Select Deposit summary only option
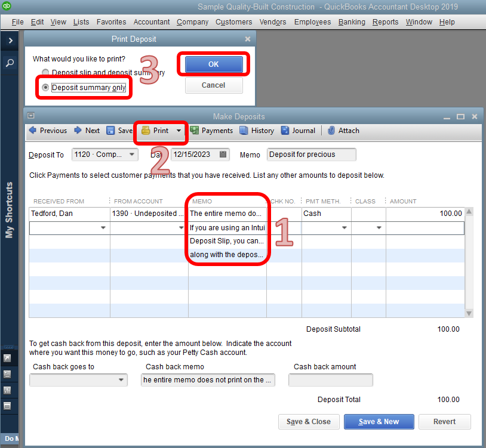Image resolution: width=486 pixels, height=448 pixels. (x=45, y=88)
